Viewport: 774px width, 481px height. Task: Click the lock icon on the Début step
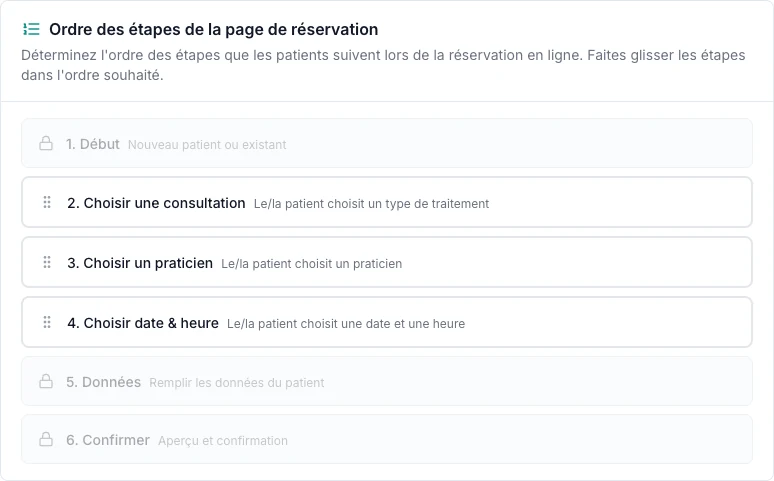46,143
